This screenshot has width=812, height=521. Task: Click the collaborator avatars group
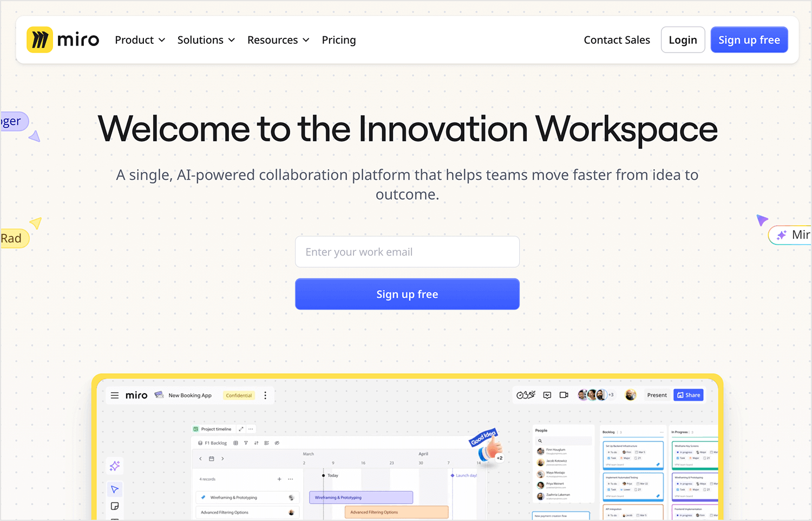(x=592, y=395)
